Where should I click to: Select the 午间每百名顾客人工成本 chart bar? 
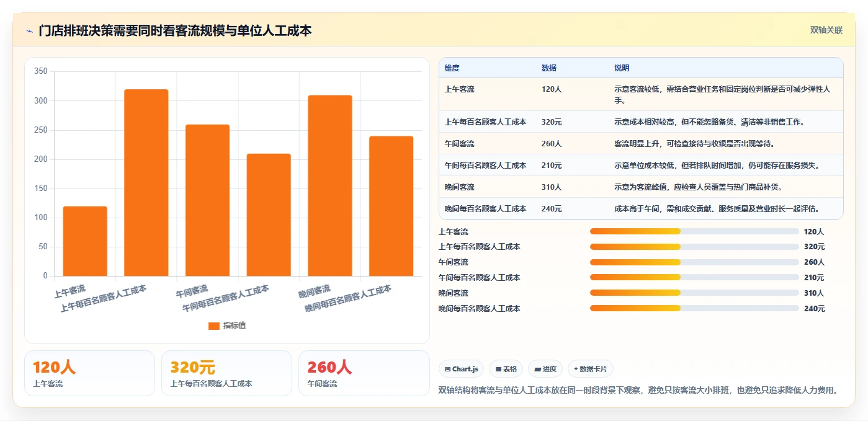(269, 215)
